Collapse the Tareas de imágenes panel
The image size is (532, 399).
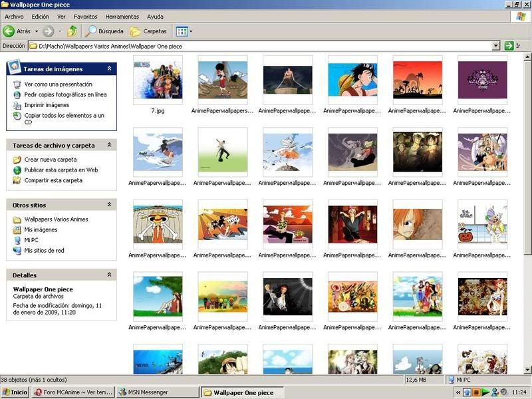coord(109,68)
